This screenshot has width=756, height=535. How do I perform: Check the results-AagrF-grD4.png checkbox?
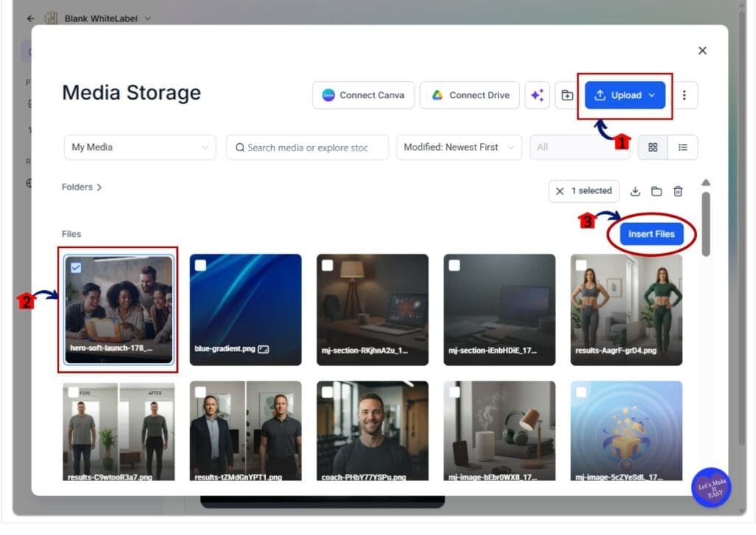tap(581, 265)
